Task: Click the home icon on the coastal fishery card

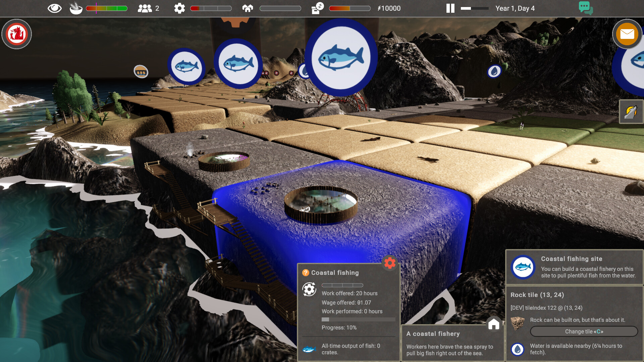Action: click(493, 324)
